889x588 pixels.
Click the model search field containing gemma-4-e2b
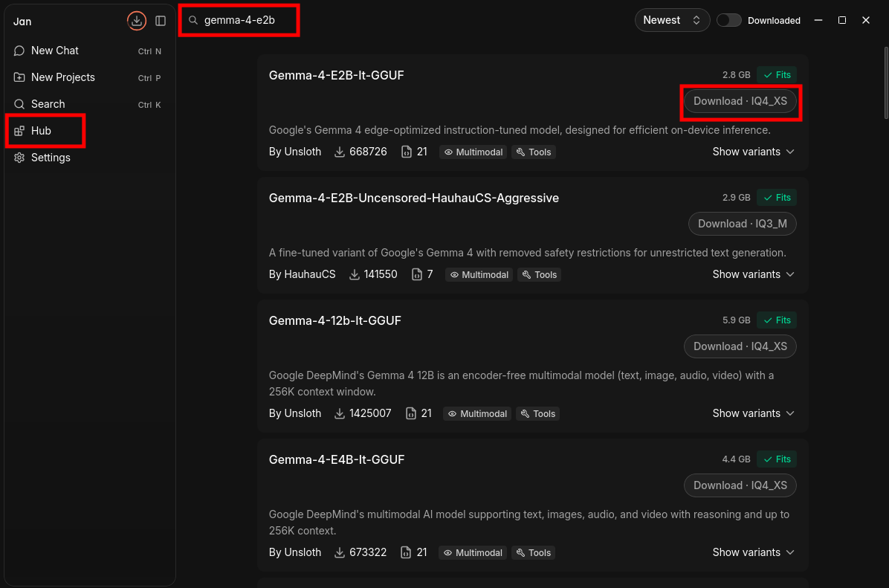pyautogui.click(x=239, y=20)
